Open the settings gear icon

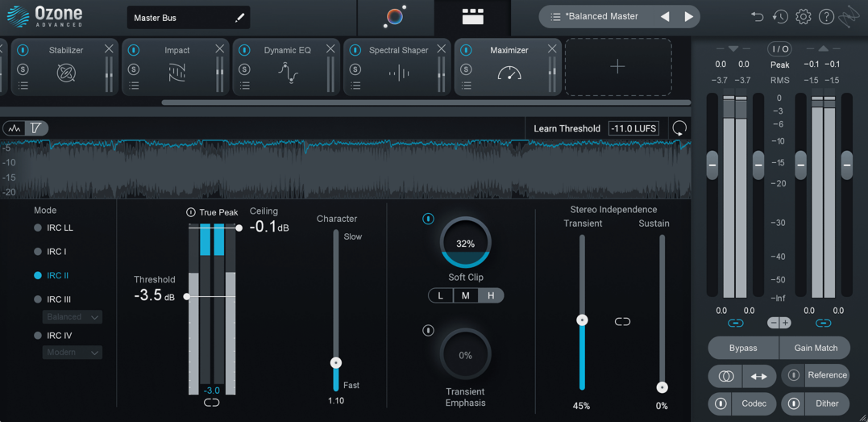[804, 17]
